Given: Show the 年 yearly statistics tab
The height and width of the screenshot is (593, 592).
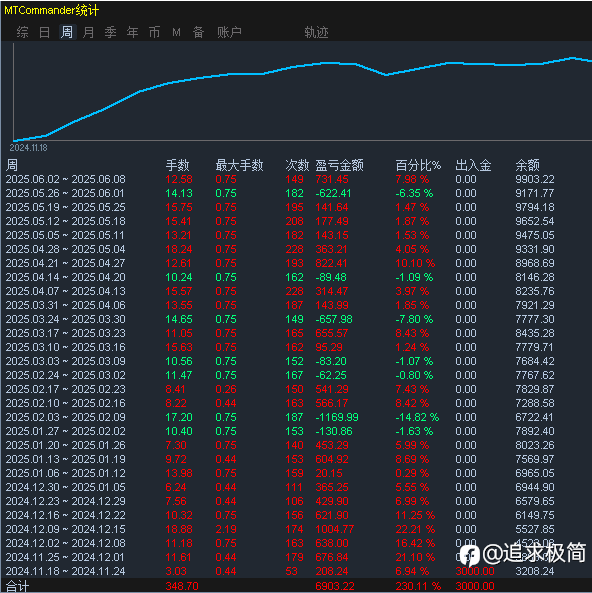Looking at the screenshot, I should [x=132, y=32].
